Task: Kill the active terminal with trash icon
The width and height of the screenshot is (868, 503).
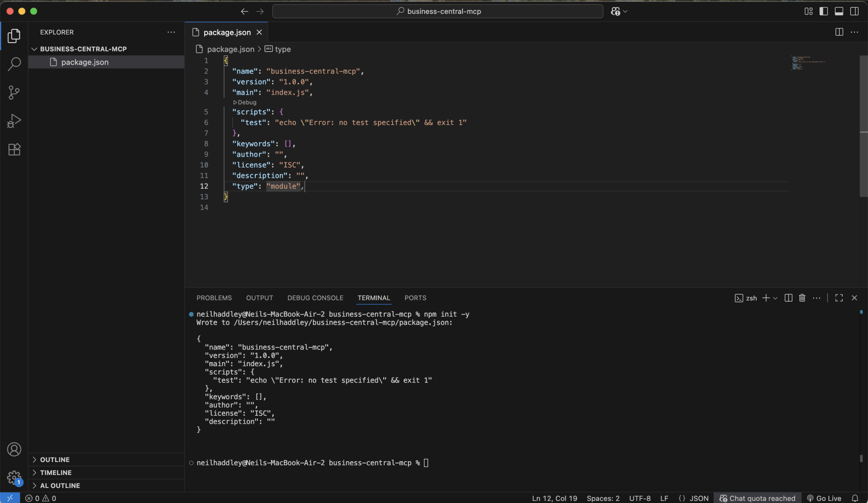Action: pos(802,298)
